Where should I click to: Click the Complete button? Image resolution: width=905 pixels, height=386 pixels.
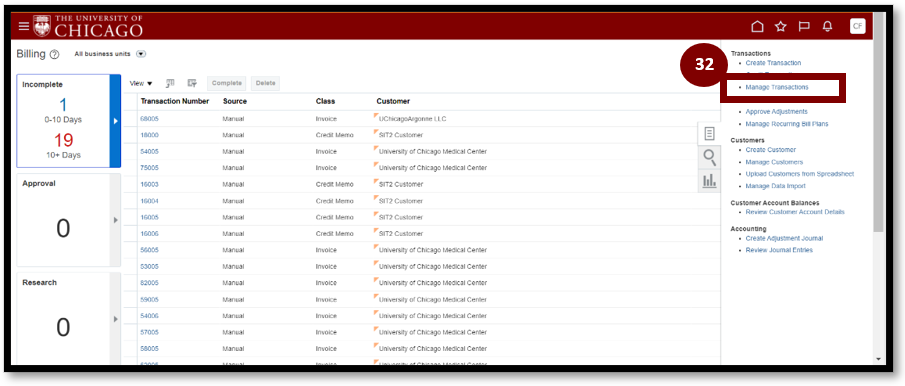[226, 83]
